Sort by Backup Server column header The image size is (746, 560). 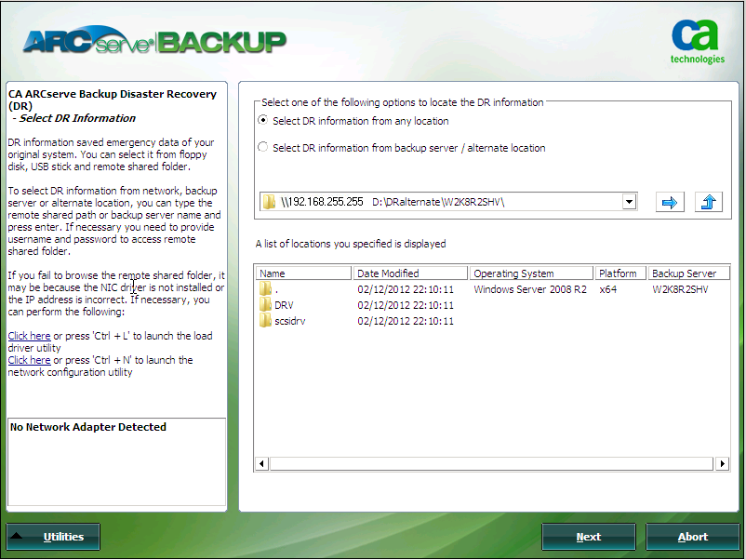point(688,273)
